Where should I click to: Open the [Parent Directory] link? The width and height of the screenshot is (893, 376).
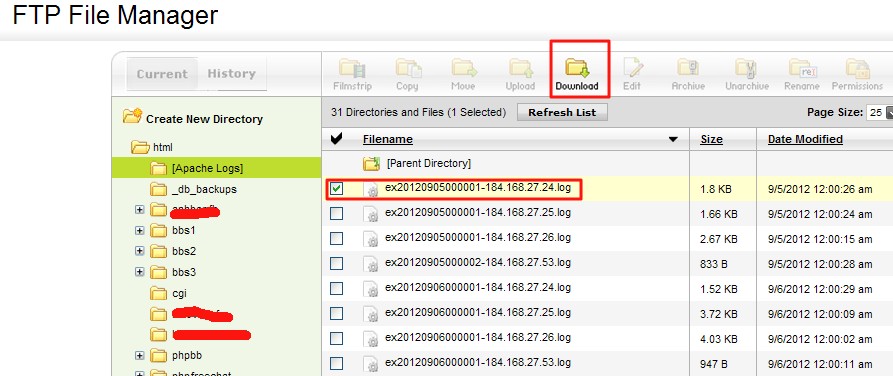(x=429, y=164)
